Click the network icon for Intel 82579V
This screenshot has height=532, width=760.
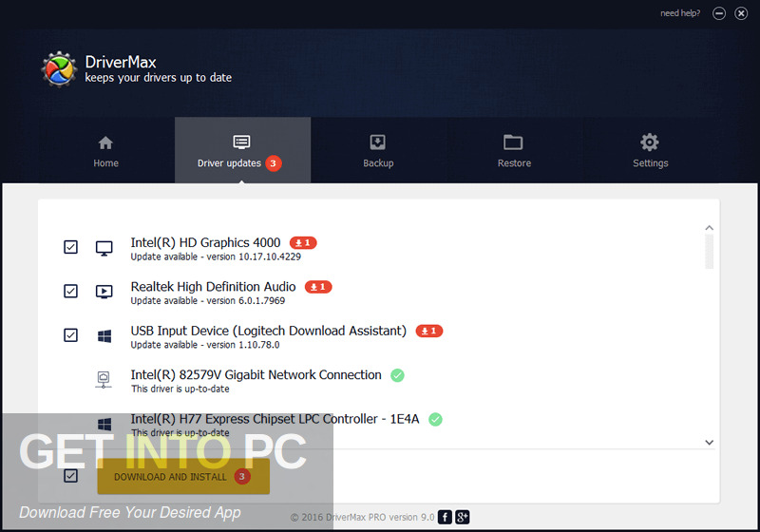click(104, 379)
